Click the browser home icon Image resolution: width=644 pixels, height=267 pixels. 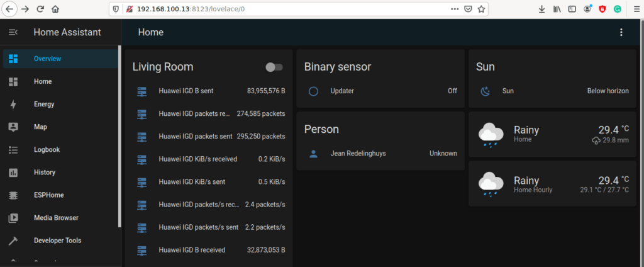(x=55, y=9)
